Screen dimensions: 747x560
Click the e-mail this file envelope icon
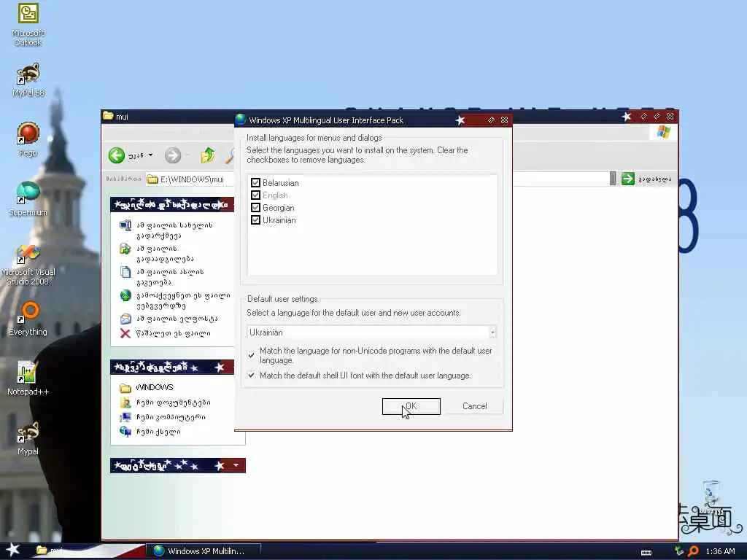point(125,319)
